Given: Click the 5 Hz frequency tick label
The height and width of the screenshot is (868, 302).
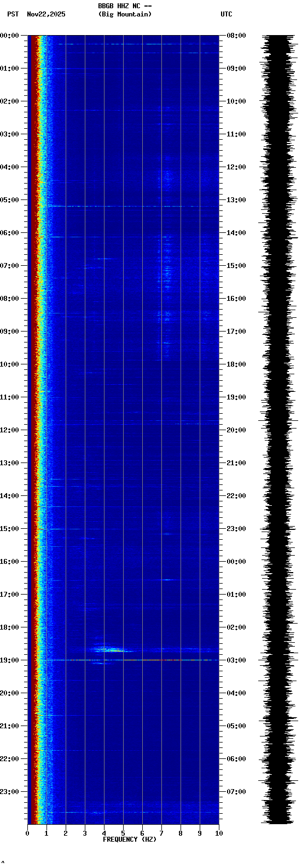Looking at the screenshot, I should click(123, 833).
